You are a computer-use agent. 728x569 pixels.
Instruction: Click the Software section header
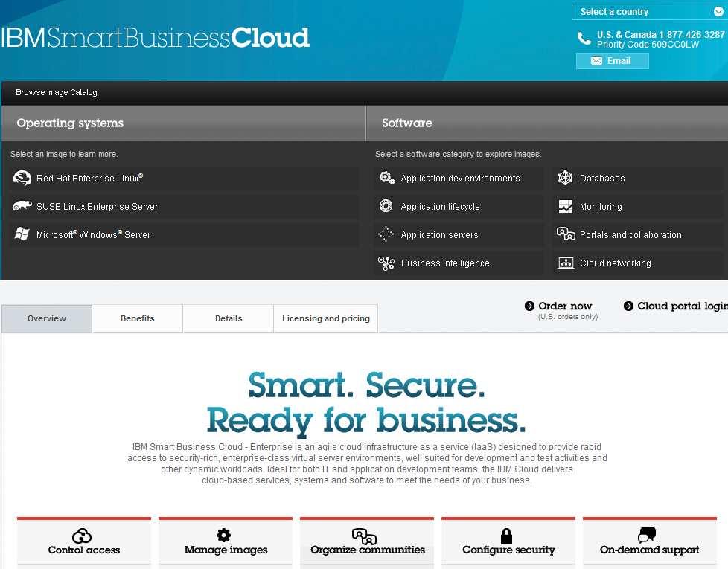click(x=407, y=123)
